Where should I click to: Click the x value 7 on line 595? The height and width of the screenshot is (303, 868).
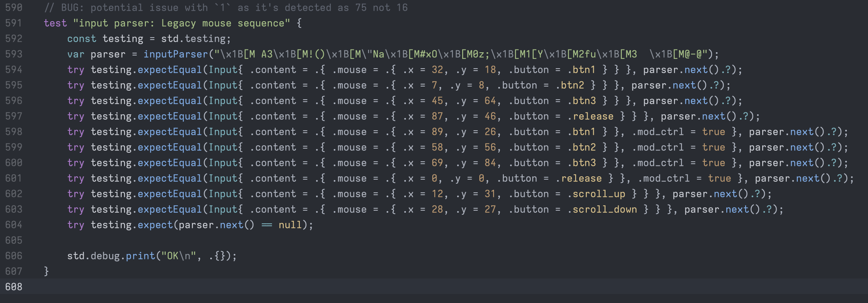(434, 85)
